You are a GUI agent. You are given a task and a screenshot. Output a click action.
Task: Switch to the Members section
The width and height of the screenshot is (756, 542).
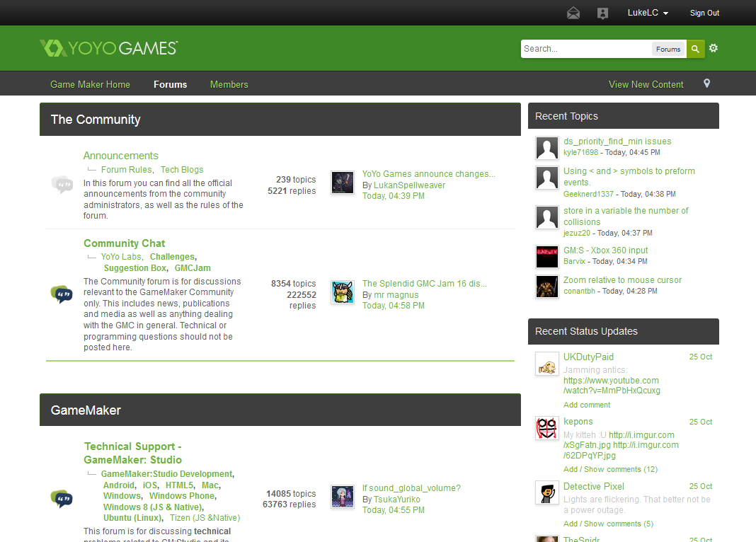click(229, 84)
